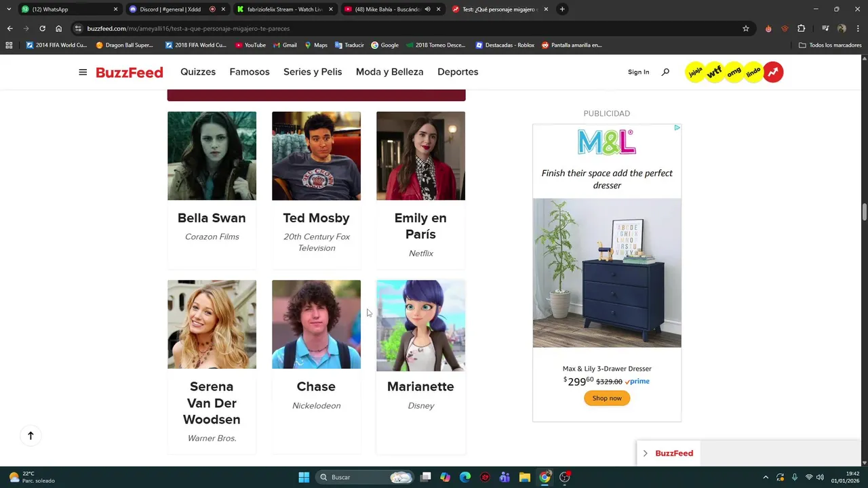Click the ad choices icon on advertisement
Viewport: 868px width, 488px height.
[x=677, y=128]
